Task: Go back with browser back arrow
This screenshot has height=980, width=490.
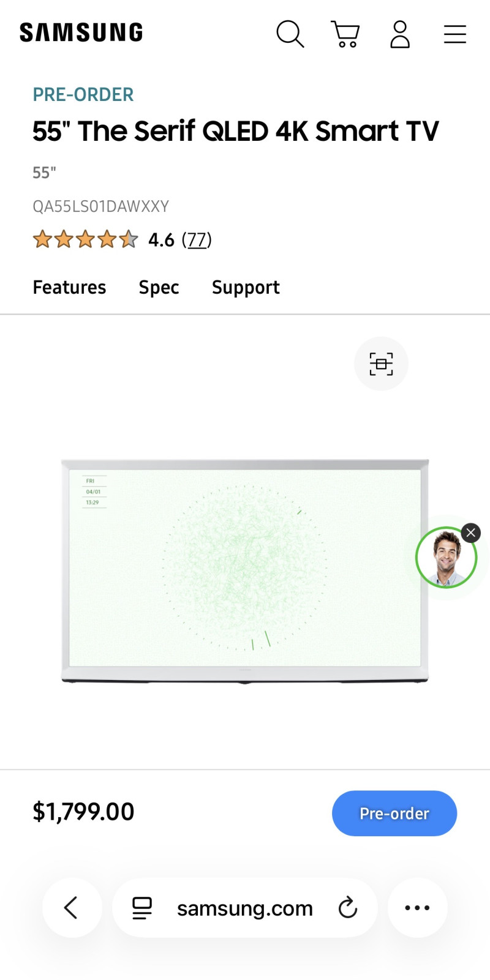Action: (72, 908)
